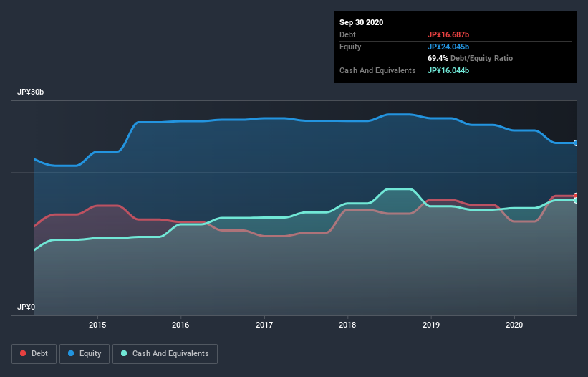Select the blue Equity endpoint marker
This screenshot has height=377, width=588.
click(576, 143)
